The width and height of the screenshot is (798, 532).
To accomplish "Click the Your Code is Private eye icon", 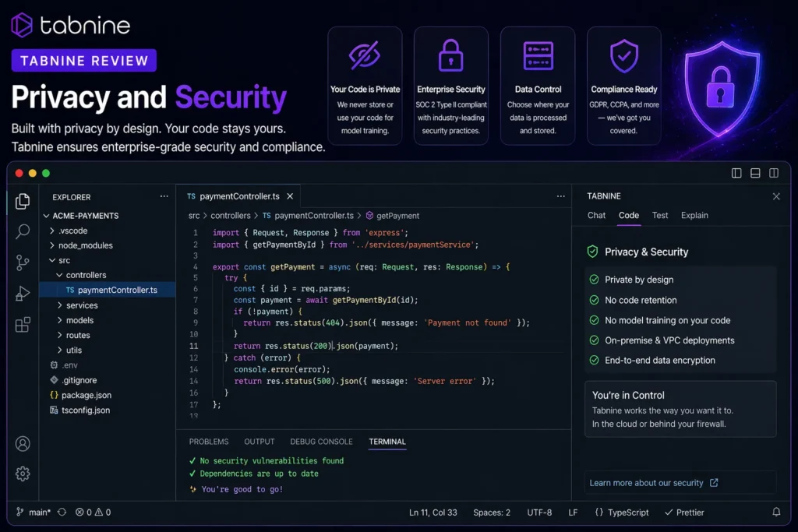I will point(365,55).
